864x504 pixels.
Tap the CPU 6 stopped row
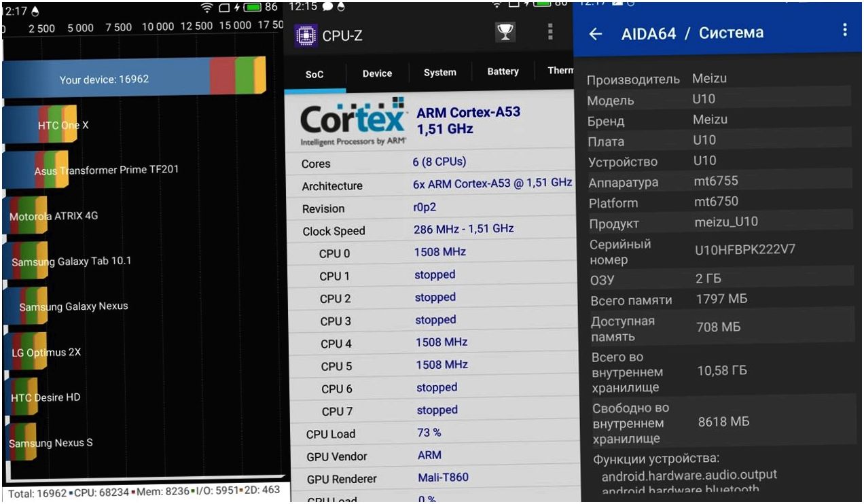tap(433, 388)
